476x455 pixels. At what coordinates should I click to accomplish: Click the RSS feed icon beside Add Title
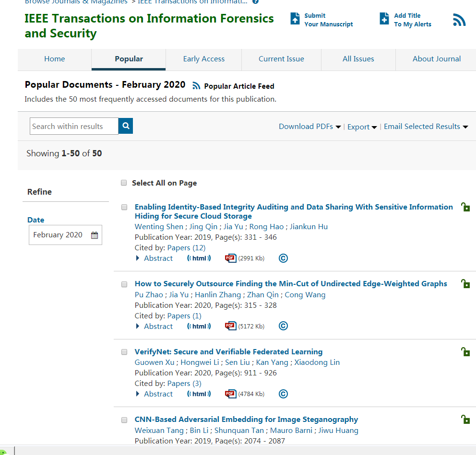(459, 20)
